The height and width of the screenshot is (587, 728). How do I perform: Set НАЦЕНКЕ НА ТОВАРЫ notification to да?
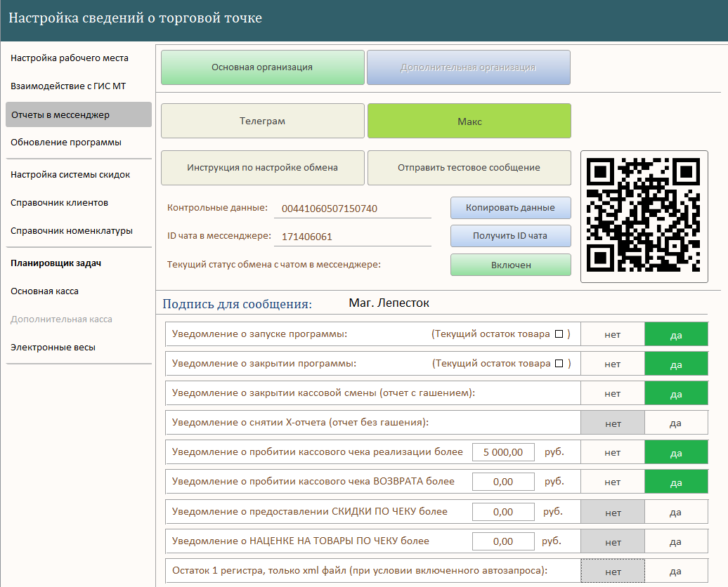click(x=676, y=541)
